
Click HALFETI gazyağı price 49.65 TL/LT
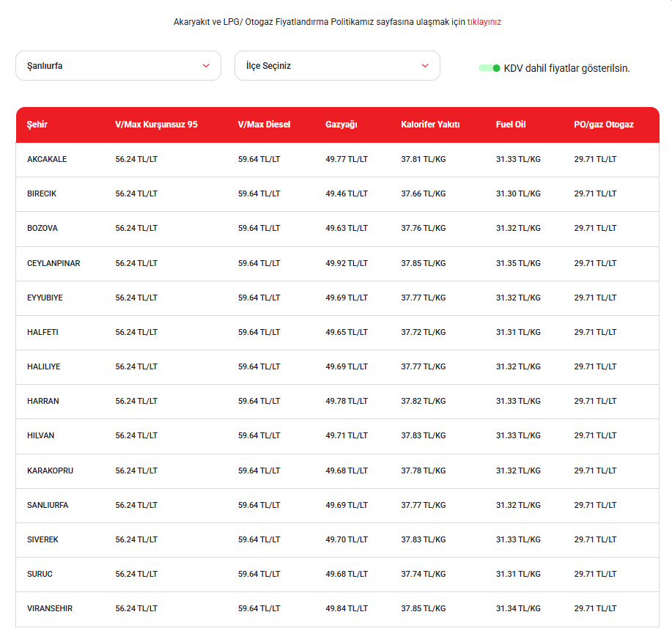[x=347, y=332]
